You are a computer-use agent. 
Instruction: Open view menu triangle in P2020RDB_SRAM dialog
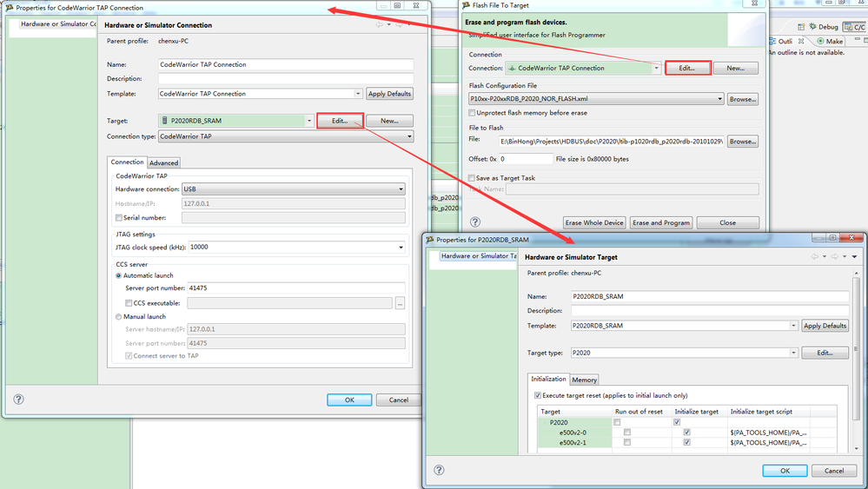(855, 257)
